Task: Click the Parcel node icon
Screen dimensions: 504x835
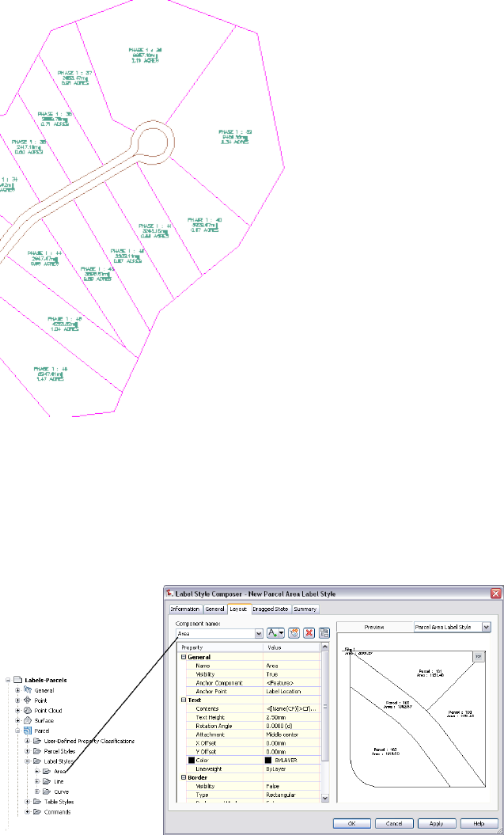Action: pyautogui.click(x=28, y=731)
